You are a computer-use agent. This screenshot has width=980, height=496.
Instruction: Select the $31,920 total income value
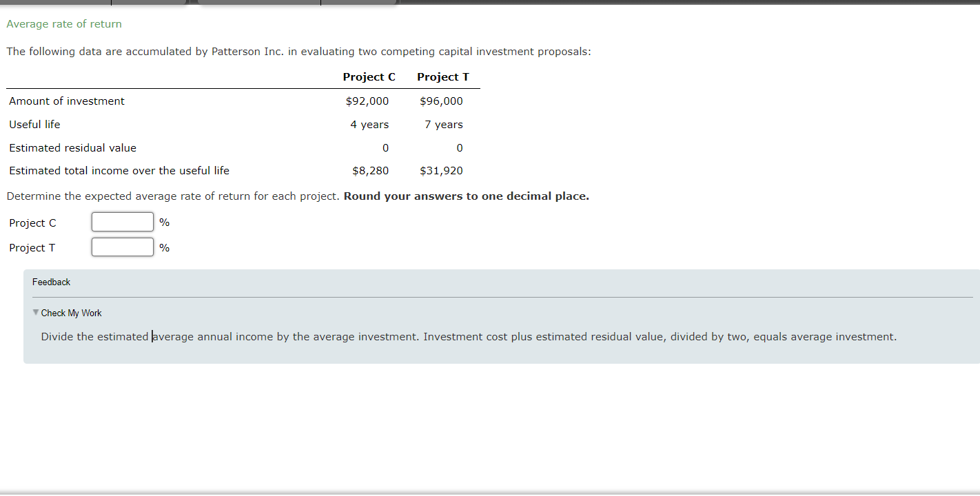click(x=441, y=170)
